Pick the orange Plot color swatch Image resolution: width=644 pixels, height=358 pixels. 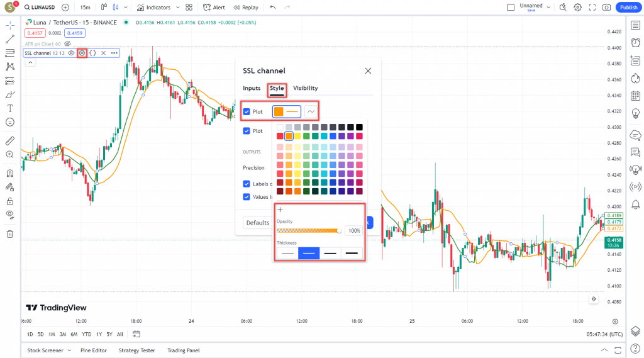pos(279,112)
